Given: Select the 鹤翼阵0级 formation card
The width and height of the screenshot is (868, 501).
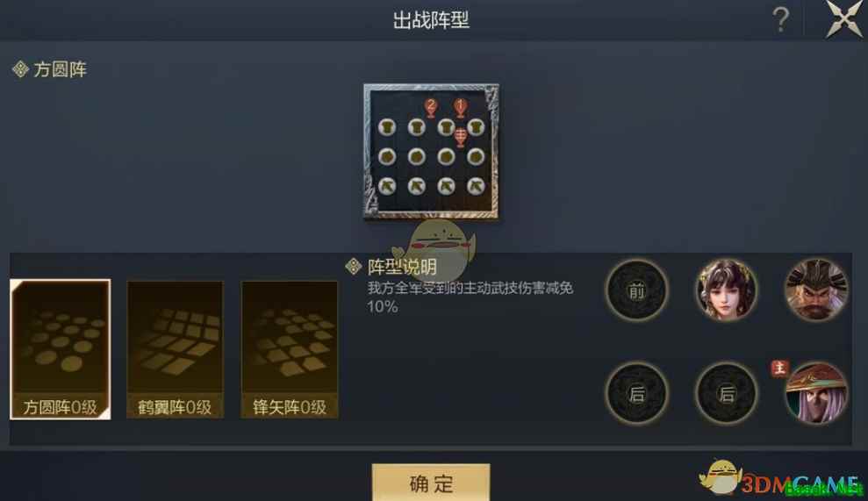Looking at the screenshot, I should 175,349.
